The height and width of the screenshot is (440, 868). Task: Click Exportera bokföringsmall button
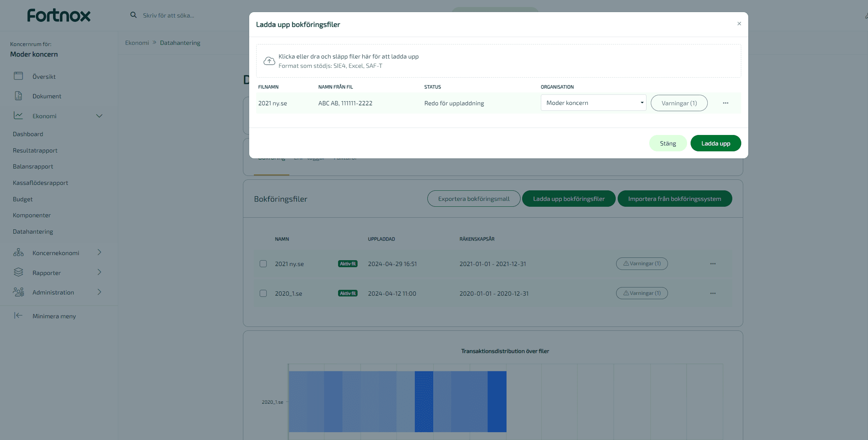[473, 199]
